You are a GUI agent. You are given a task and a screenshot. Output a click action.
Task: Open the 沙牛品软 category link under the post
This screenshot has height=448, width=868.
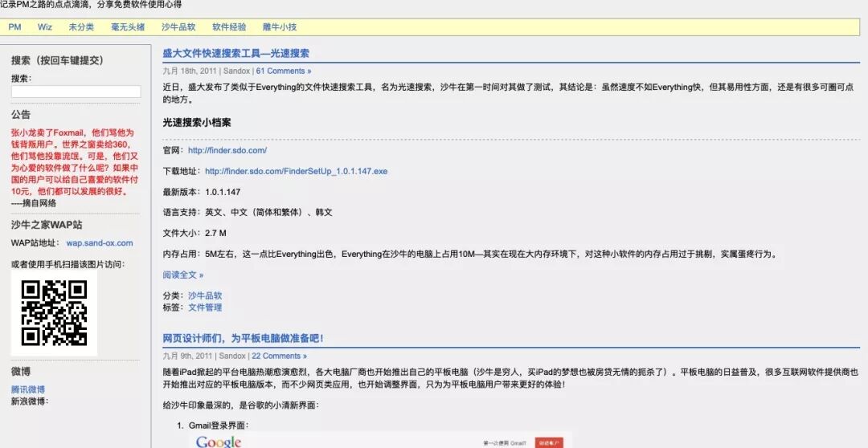205,296
